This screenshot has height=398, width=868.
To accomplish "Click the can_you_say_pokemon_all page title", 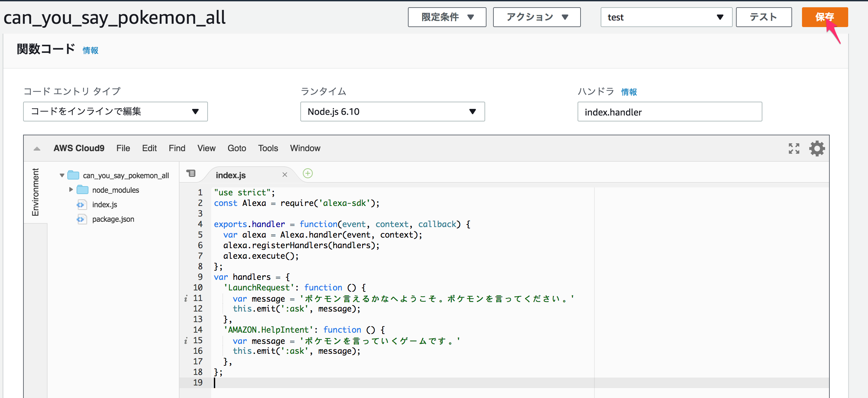I will point(115,17).
